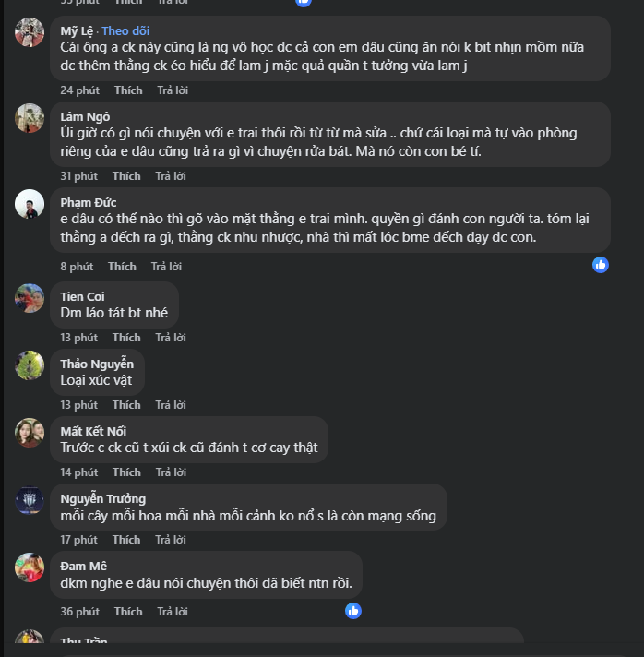Viewport: 644px width, 657px height.
Task: Click the like reaction icon on Phạm Đức's comment
Action: (x=601, y=265)
